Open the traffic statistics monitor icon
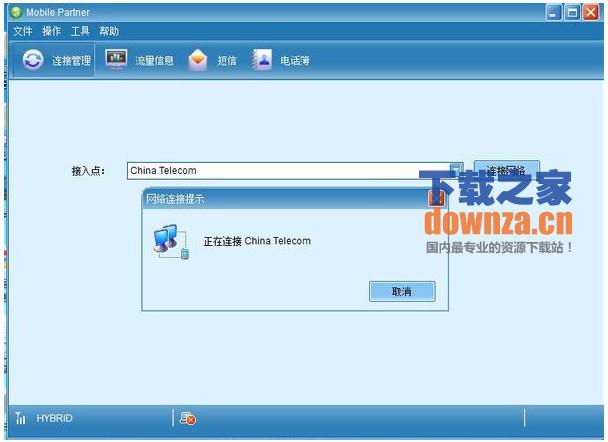 [x=116, y=59]
